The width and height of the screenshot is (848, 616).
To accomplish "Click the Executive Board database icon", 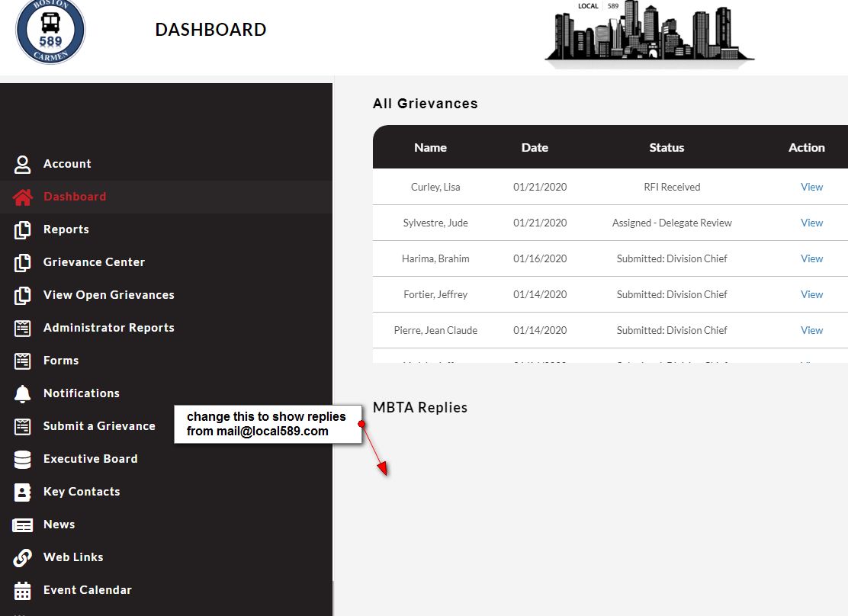I will click(22, 459).
